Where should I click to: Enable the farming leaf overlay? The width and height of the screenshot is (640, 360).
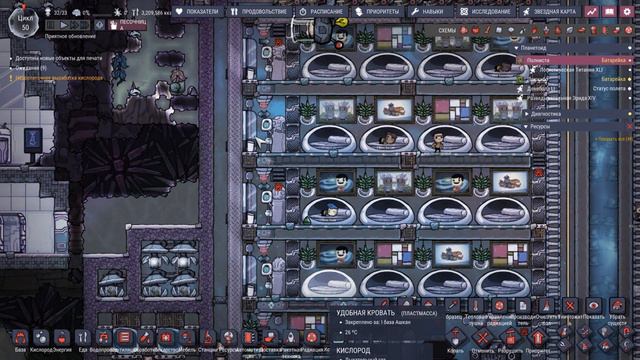570,30
